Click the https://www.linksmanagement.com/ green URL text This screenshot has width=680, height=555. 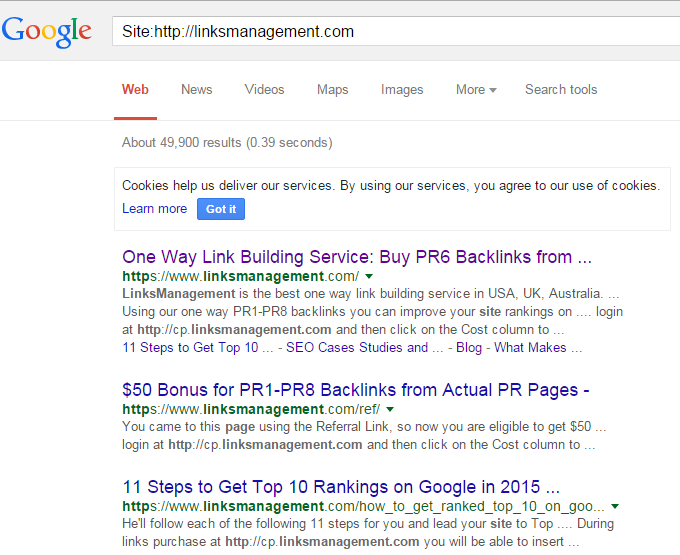241,276
